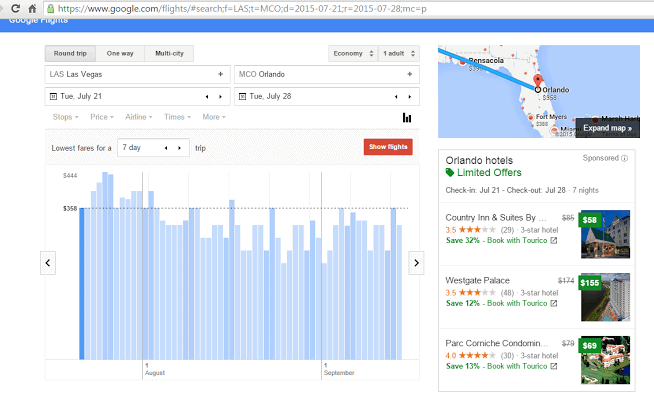Toggle the price graph bar chart icon
Screen dimensions: 654x403
(x=407, y=118)
